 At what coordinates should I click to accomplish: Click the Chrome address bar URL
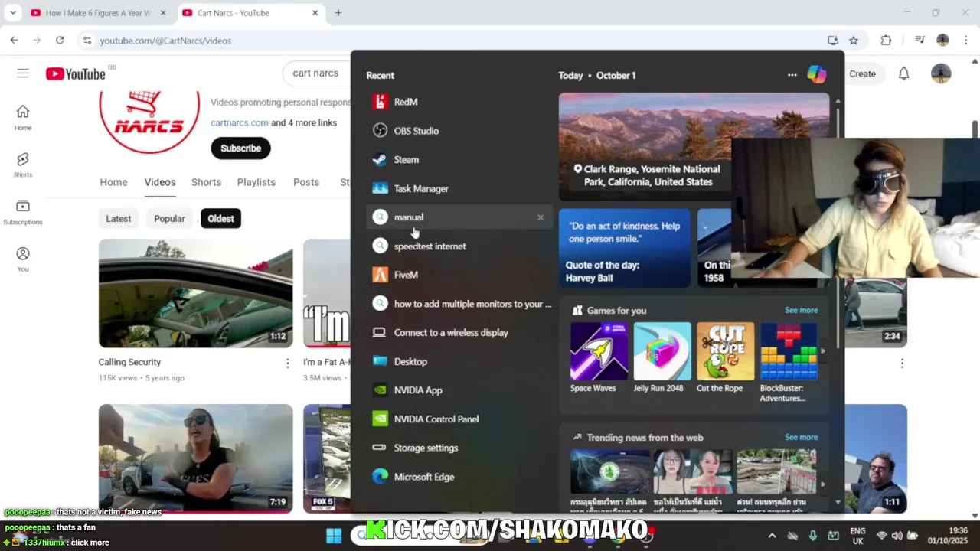click(165, 41)
